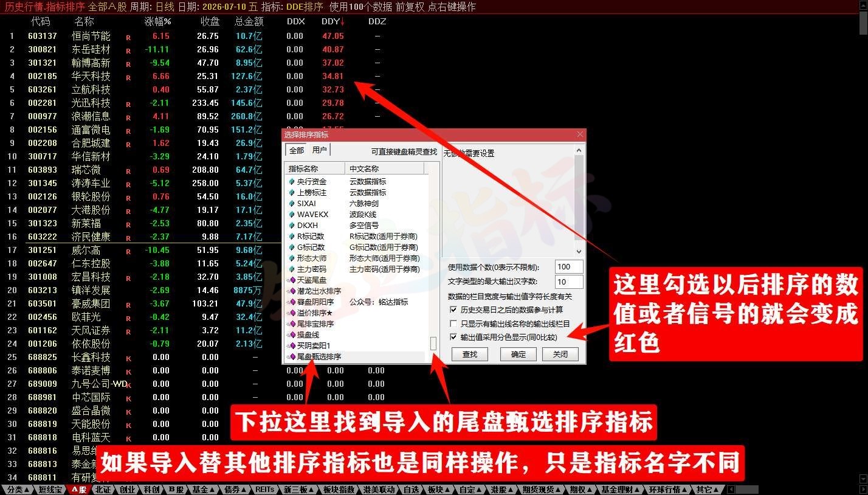The width and height of the screenshot is (868, 495).
Task: Sort by the 涨幅% column header
Action: (157, 22)
